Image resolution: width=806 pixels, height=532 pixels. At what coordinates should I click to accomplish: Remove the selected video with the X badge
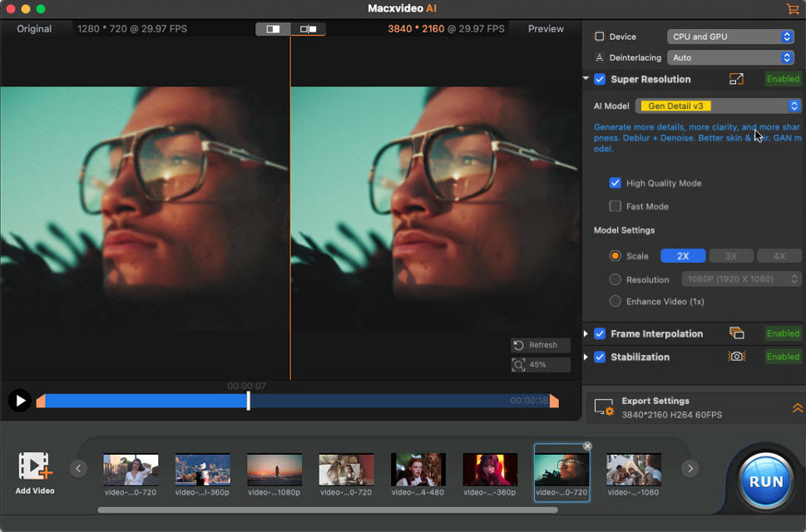587,446
